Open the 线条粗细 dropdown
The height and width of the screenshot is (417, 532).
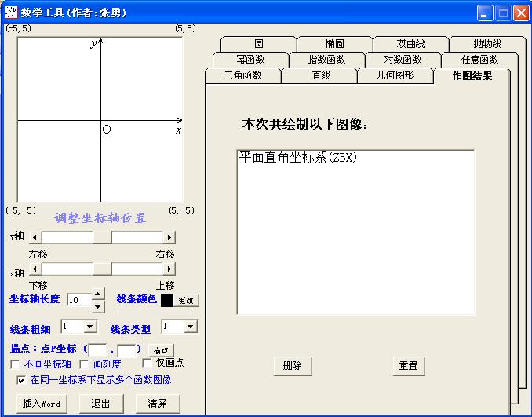point(90,327)
